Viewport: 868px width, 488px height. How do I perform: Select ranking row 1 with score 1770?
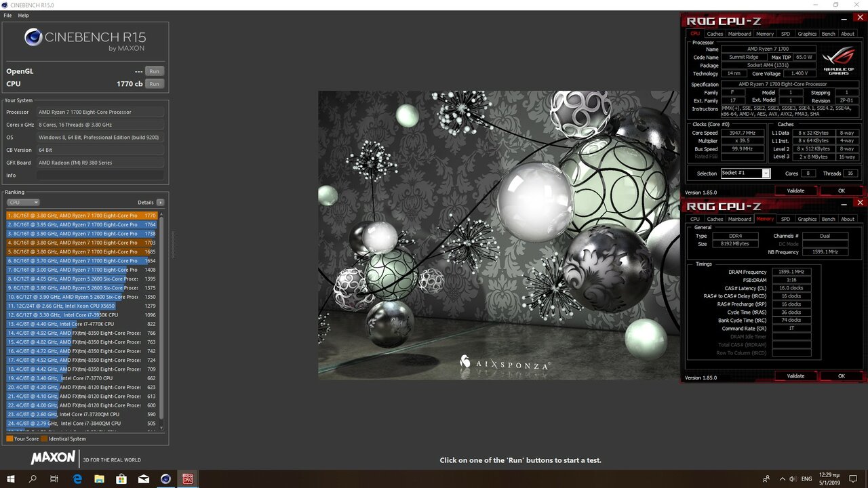coord(82,216)
